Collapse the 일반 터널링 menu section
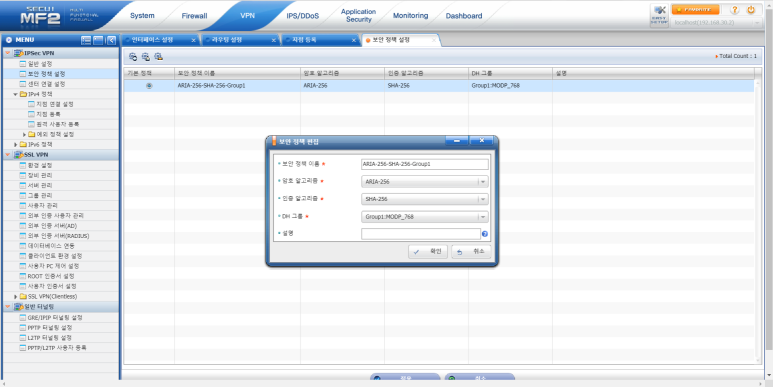This screenshot has width=773, height=387. point(8,307)
